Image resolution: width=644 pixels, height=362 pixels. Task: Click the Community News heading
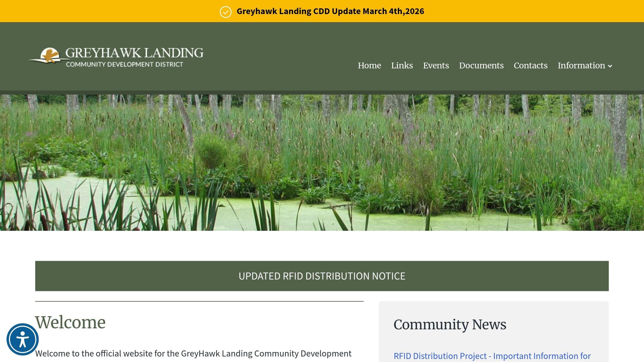[450, 325]
